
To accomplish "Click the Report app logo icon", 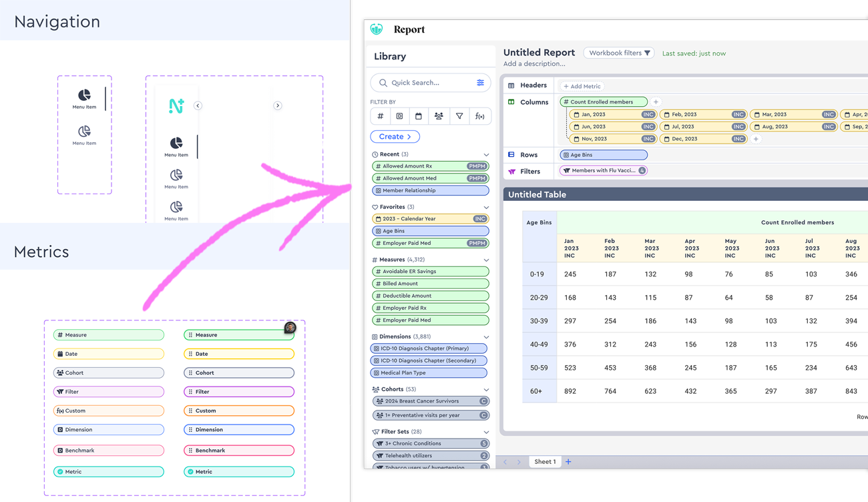I will [x=377, y=29].
